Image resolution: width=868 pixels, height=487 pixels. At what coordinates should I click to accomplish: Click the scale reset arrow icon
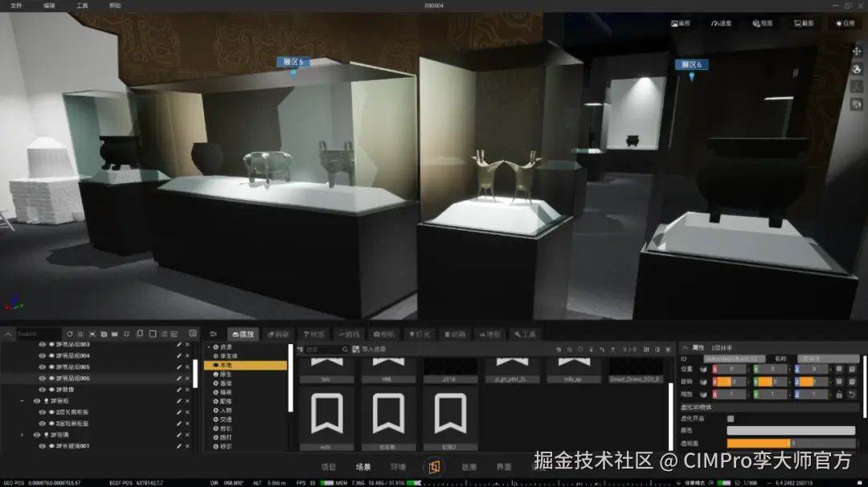point(852,395)
